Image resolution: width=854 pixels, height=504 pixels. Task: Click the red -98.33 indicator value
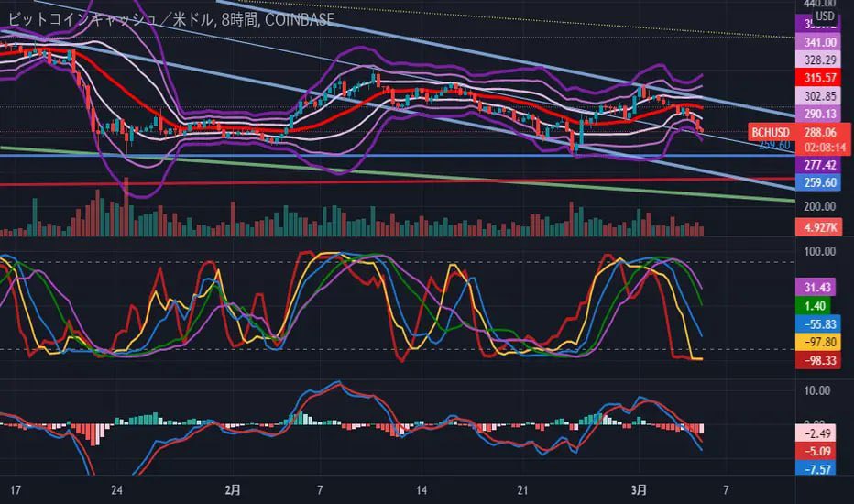point(818,360)
